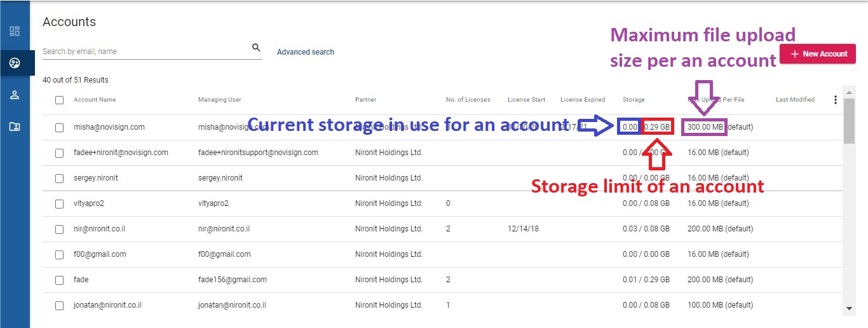Open the shared folder icon in sidebar
This screenshot has width=868, height=328.
tap(15, 126)
